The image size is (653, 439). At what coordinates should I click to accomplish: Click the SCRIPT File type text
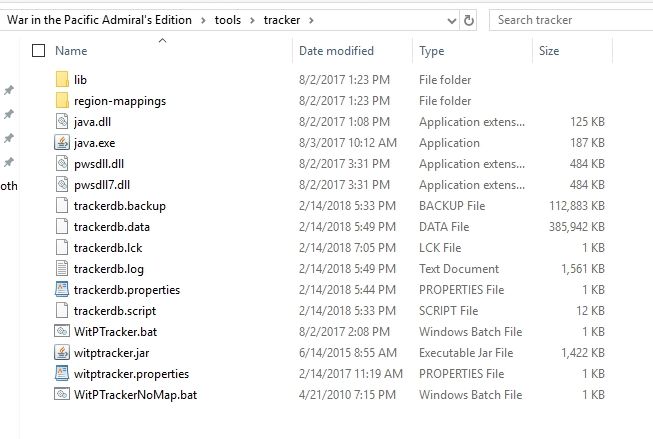click(x=449, y=311)
